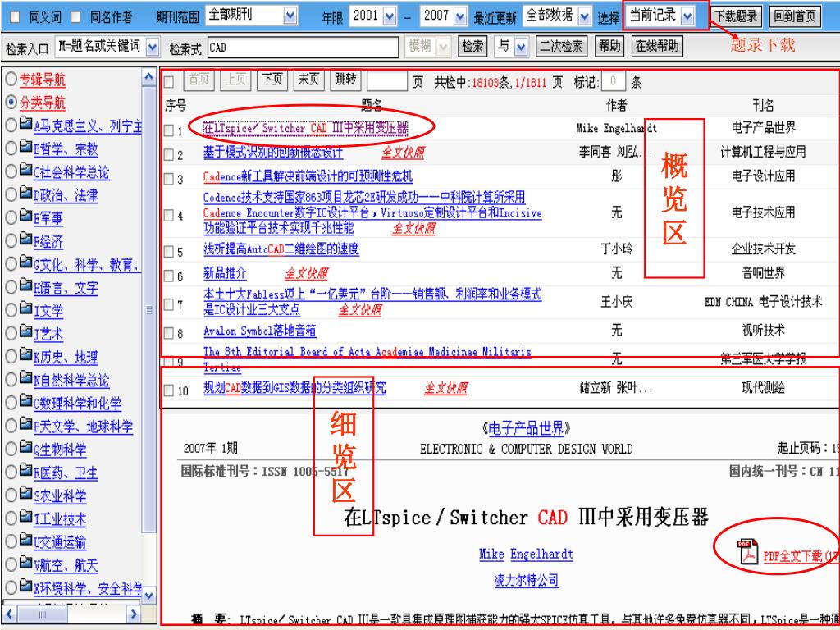This screenshot has height=630, width=840.
Task: Enable the 同义词 checkbox
Action: pyautogui.click(x=15, y=18)
